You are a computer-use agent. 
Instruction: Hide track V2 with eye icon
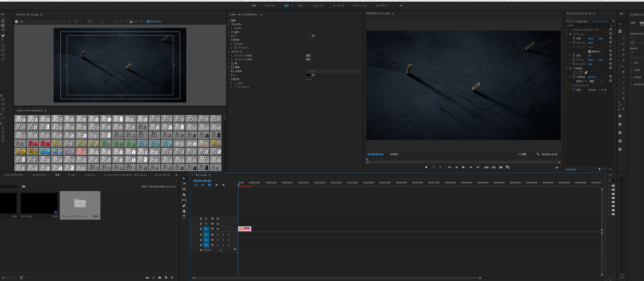[218, 224]
